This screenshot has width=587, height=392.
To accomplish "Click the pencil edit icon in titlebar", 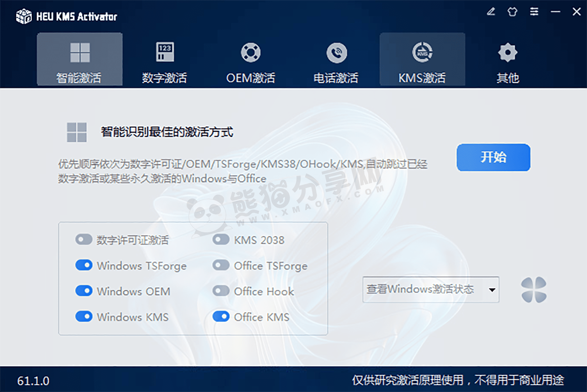I will [x=490, y=12].
